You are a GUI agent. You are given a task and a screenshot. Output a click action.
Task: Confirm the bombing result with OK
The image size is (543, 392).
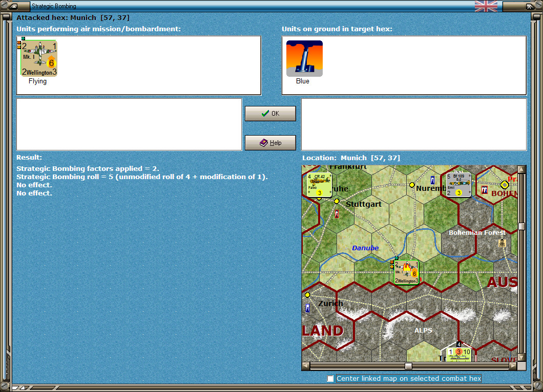[270, 114]
